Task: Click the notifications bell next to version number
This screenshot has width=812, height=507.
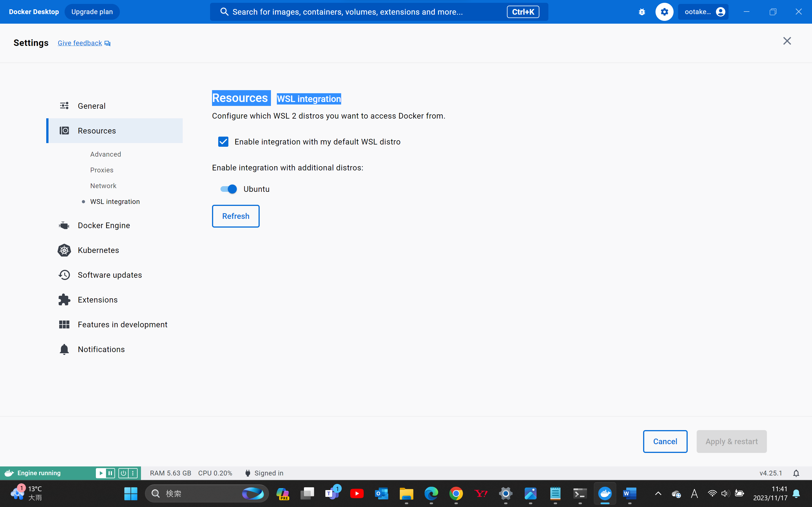Action: (x=796, y=473)
